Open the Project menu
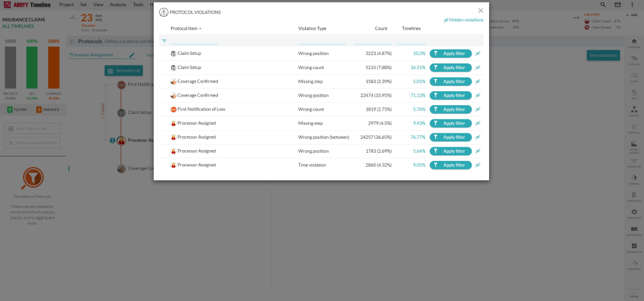Image resolution: width=644 pixels, height=301 pixels. 66,5
